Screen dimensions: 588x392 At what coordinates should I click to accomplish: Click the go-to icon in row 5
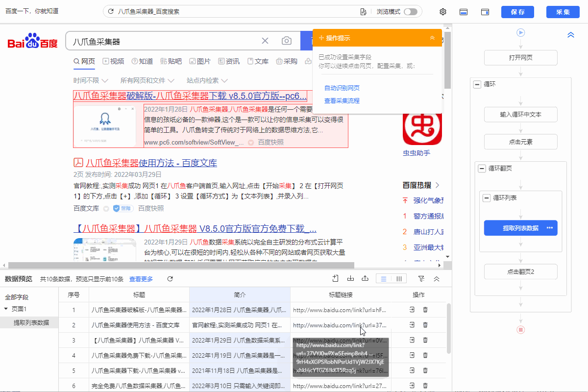pos(412,370)
